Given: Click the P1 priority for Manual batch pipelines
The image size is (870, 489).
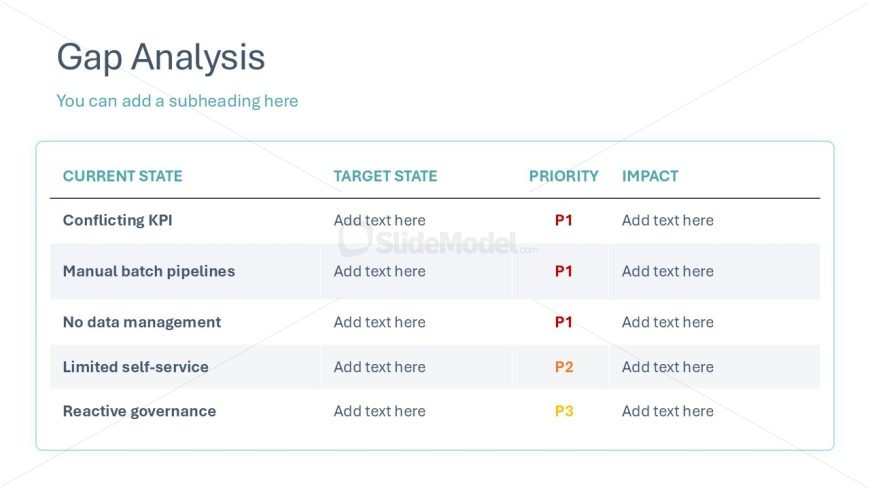Looking at the screenshot, I should tap(564, 271).
